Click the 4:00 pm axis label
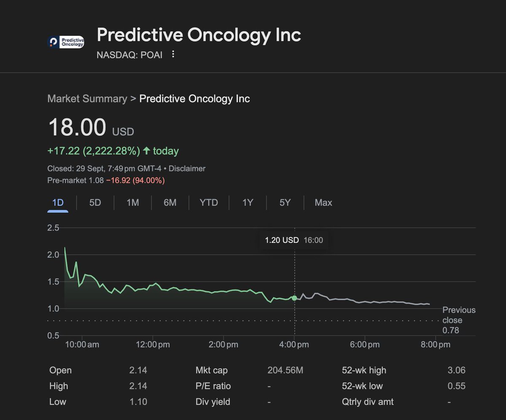This screenshot has width=506, height=420. [x=294, y=345]
